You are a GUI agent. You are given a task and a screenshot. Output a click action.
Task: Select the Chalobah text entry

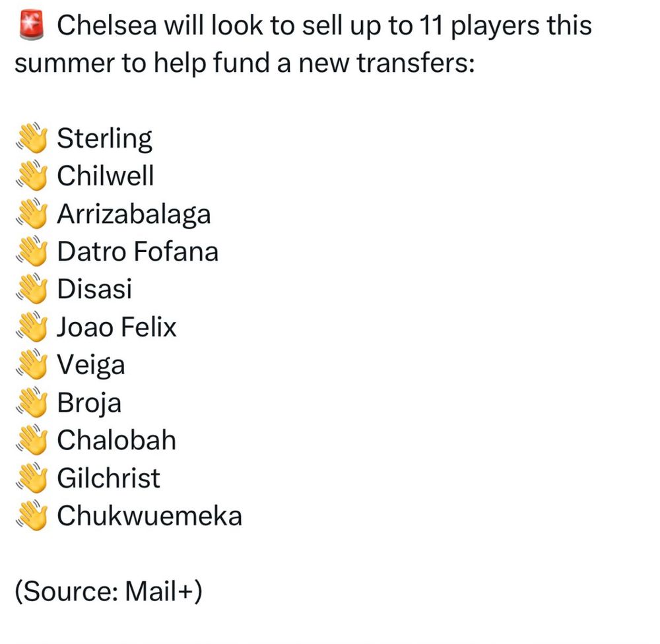pyautogui.click(x=116, y=441)
